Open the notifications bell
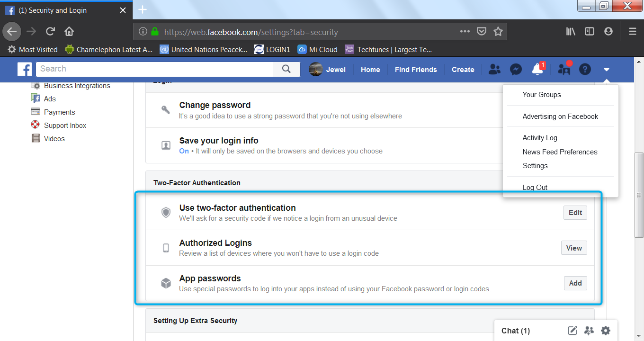The width and height of the screenshot is (644, 341). pos(537,70)
